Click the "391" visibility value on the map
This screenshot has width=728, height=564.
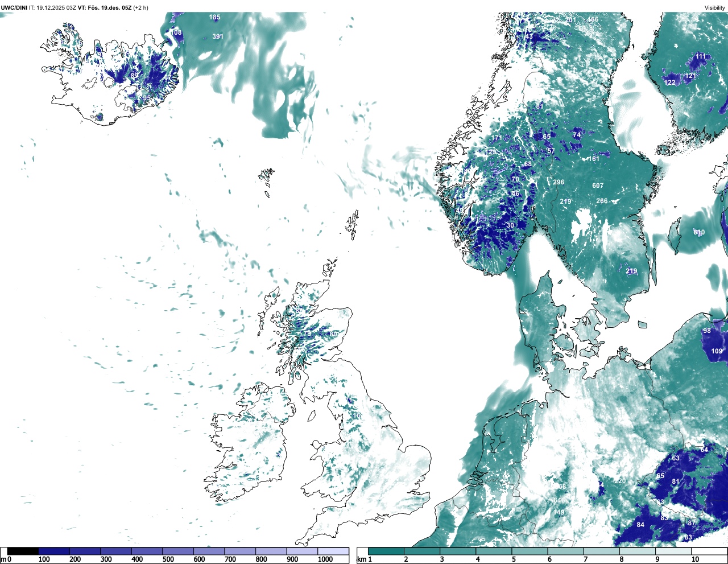coord(218,36)
